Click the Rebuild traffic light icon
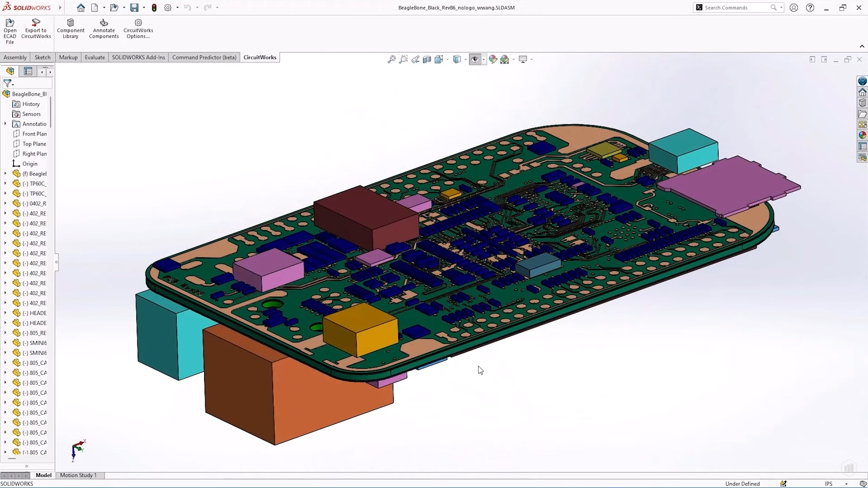 (x=154, y=8)
